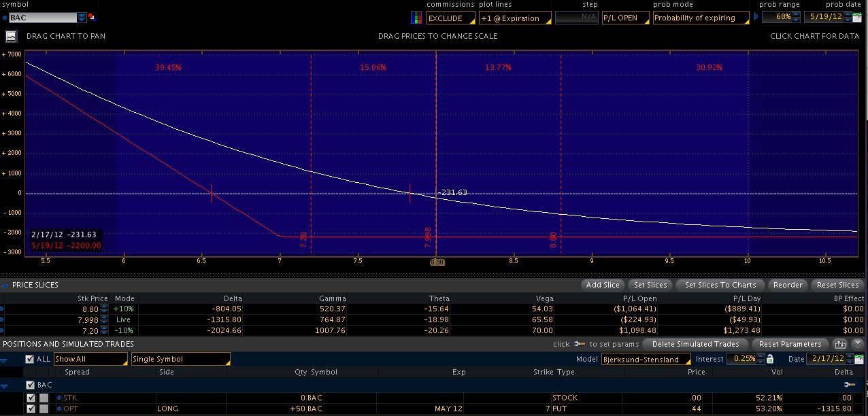Click the MAY 12 expiration cell

tap(448, 409)
